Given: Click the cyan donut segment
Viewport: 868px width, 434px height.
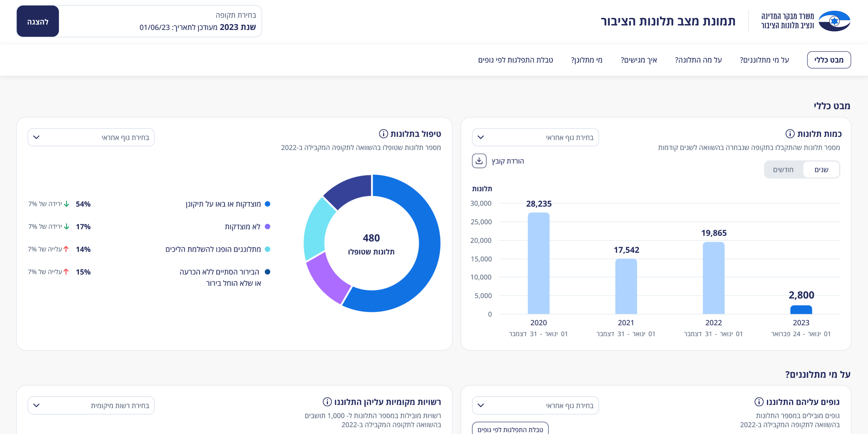Looking at the screenshot, I should 316,229.
